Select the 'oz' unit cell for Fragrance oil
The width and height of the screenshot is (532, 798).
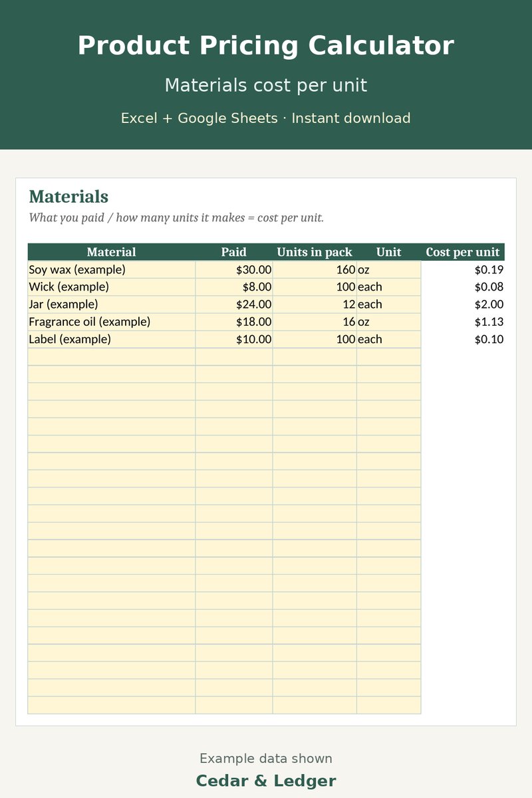pos(389,322)
